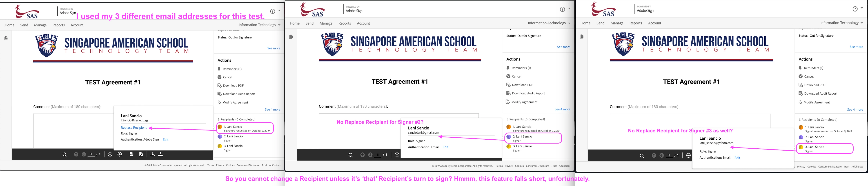868x186 pixels.
Task: Click previous page arrow in left window toolbar
Action: click(x=76, y=154)
